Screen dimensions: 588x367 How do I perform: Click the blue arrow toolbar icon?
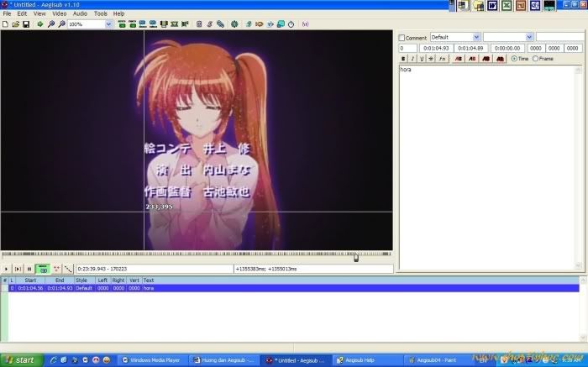(270, 24)
